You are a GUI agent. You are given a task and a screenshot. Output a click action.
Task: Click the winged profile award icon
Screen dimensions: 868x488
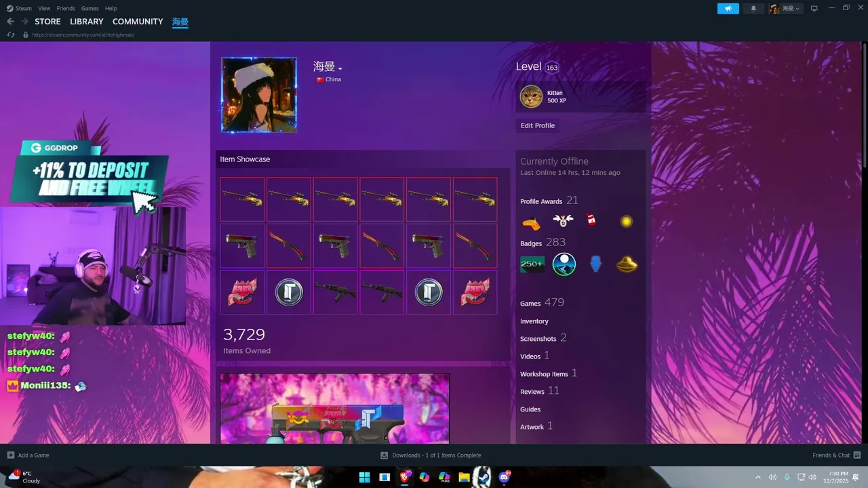563,221
